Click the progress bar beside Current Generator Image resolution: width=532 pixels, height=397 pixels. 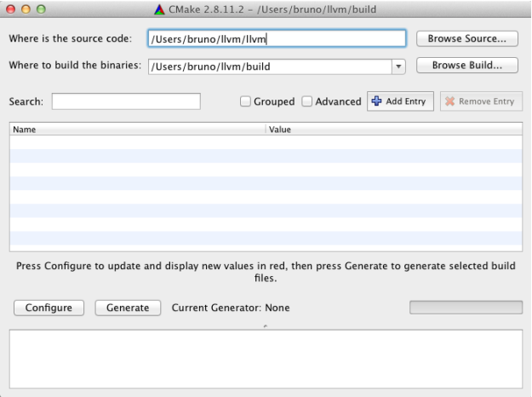click(466, 308)
